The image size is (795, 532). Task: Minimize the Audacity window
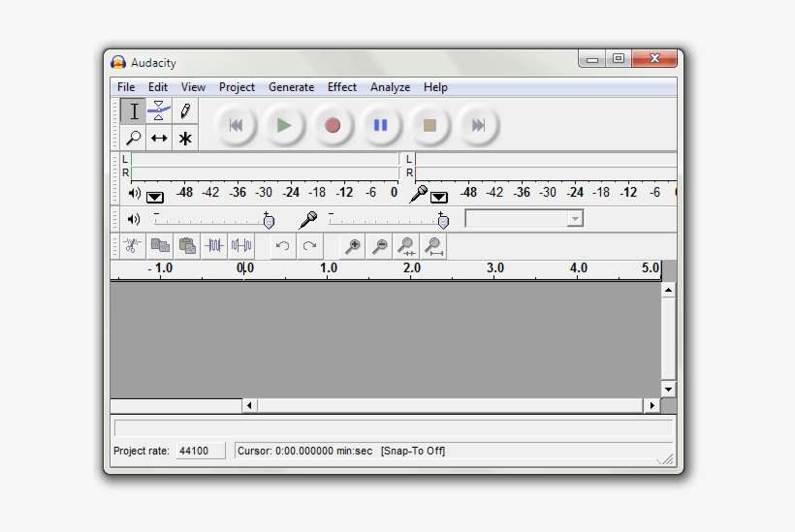point(591,59)
